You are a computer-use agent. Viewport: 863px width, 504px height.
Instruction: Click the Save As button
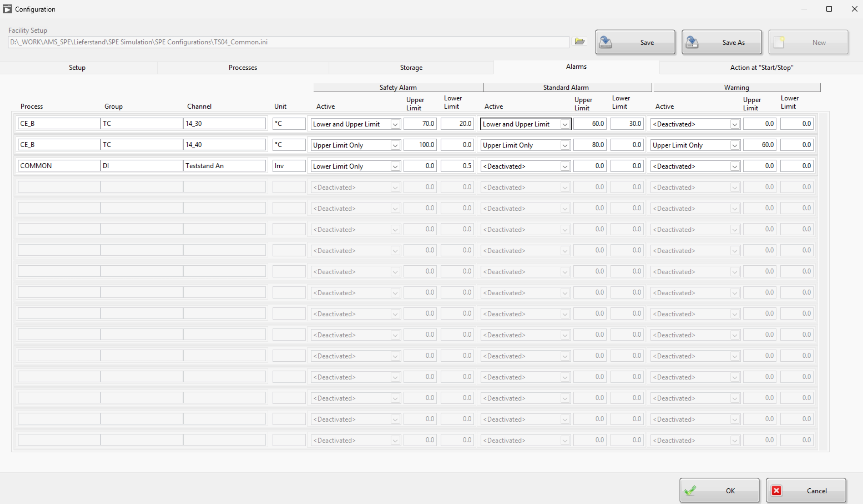pos(721,42)
